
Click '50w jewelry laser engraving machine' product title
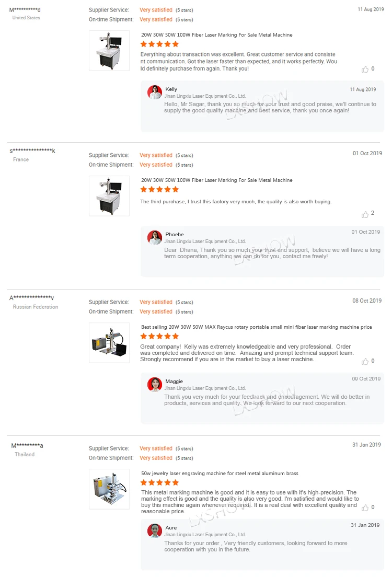click(x=220, y=474)
